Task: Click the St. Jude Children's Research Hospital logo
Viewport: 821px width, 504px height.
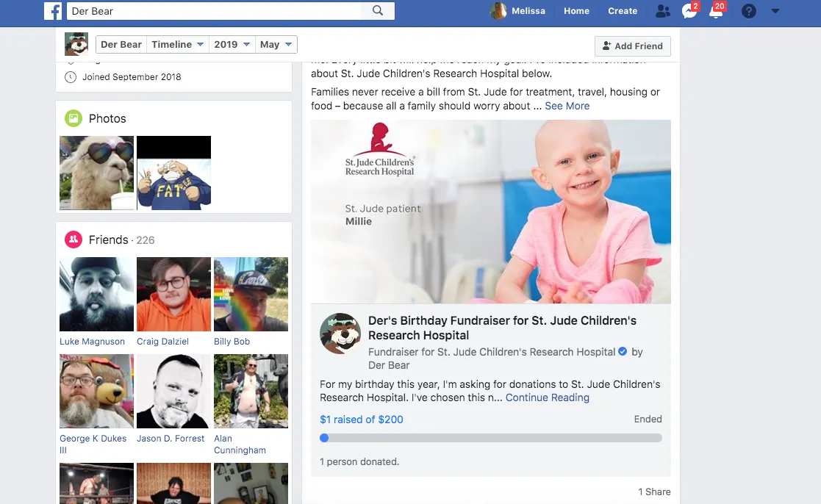Action: 379,150
